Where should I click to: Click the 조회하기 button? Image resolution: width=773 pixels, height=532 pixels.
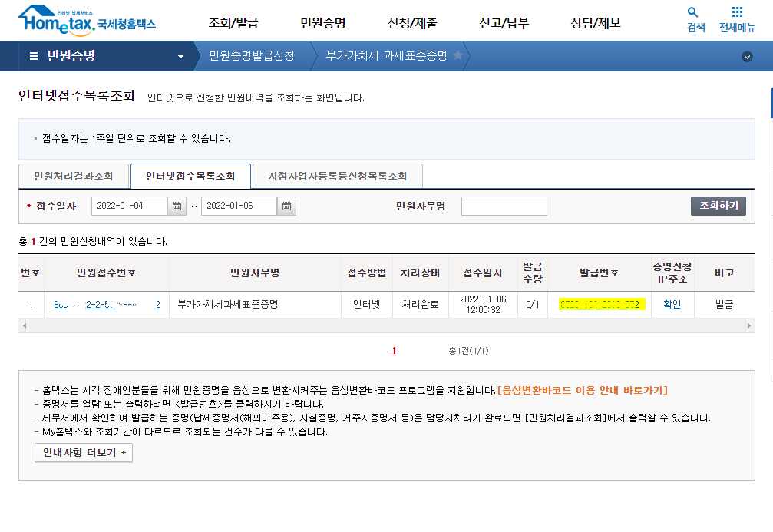tap(718, 206)
